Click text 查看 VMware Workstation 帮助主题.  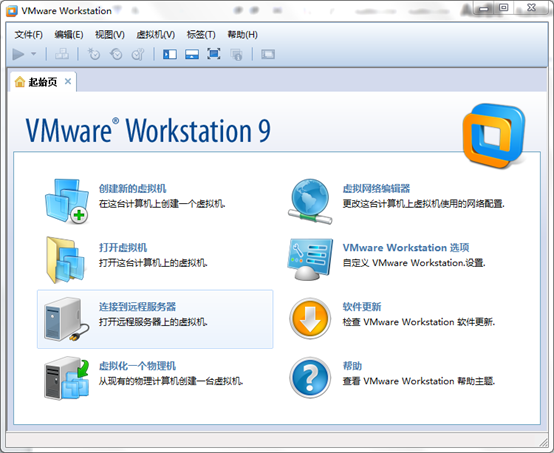click(419, 381)
